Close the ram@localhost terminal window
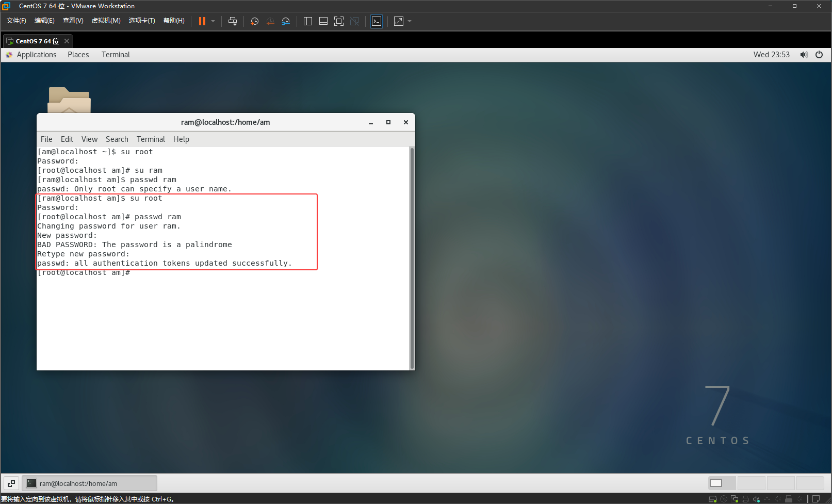Viewport: 832px width, 504px height. pos(406,122)
